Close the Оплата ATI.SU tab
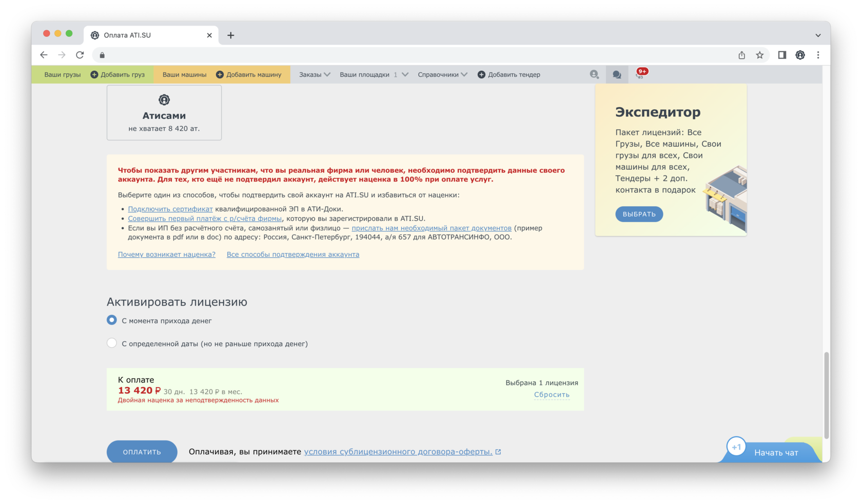The image size is (862, 504). [x=209, y=35]
